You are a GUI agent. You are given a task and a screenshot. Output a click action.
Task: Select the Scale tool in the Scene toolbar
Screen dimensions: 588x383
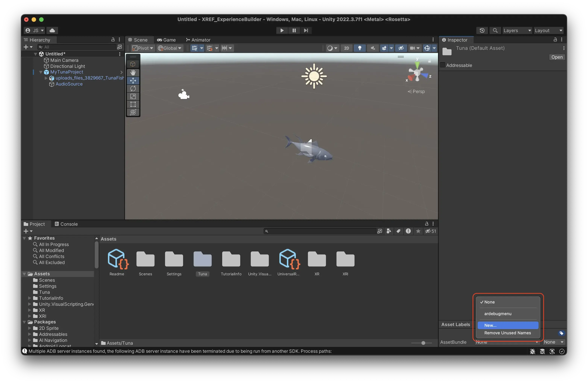point(133,96)
